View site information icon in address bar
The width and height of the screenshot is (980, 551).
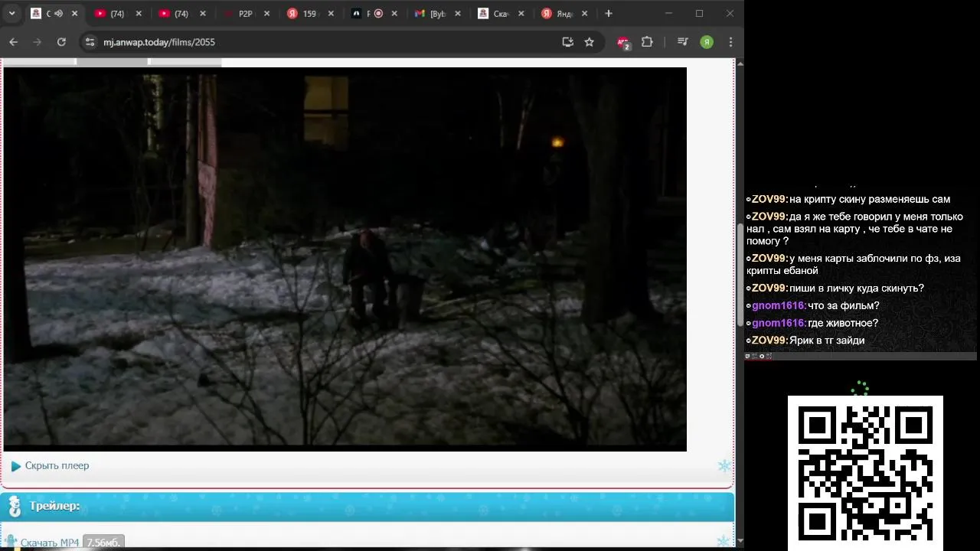(90, 42)
